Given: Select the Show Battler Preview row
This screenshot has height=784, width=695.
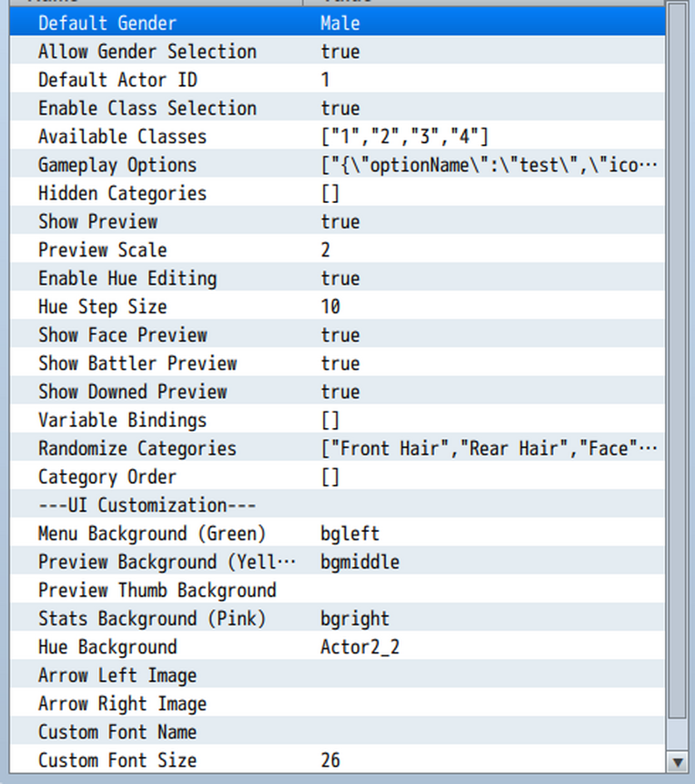Looking at the screenshot, I should 337,363.
